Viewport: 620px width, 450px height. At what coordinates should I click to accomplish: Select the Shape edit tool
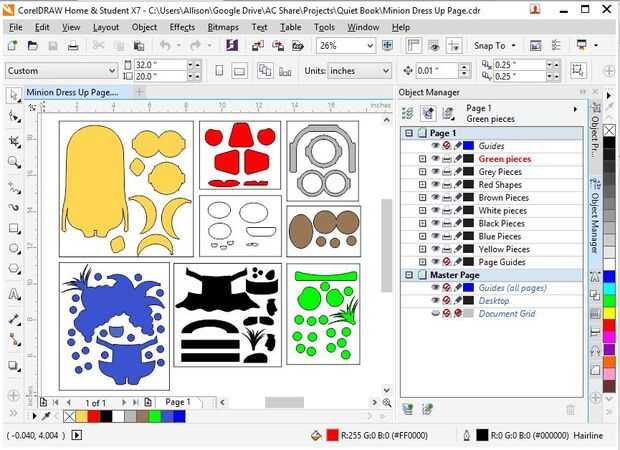tap(14, 117)
